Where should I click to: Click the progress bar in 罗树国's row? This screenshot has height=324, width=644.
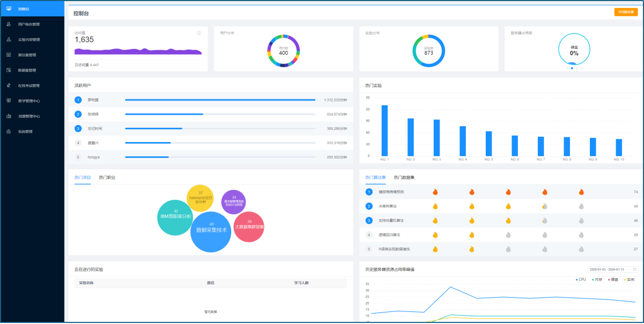click(220, 99)
